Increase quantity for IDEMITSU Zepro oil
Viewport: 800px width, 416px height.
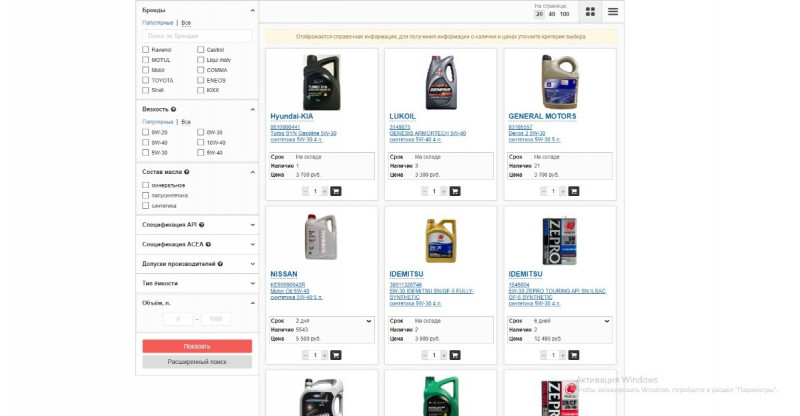coord(563,355)
